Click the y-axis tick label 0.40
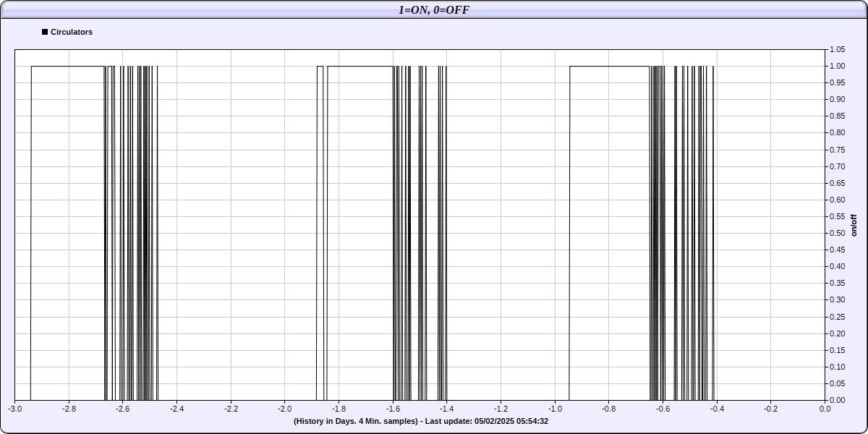The height and width of the screenshot is (434, 868). tap(837, 266)
